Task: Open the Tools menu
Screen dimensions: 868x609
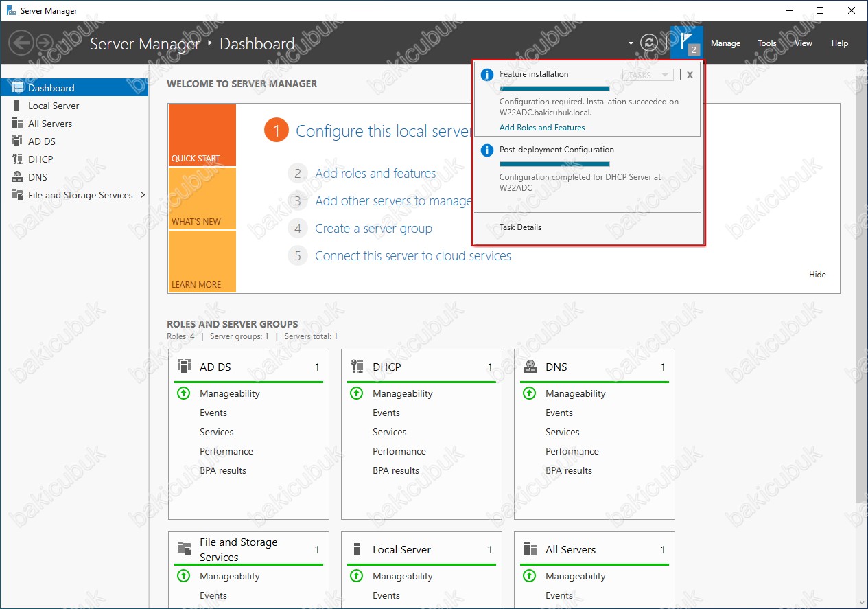Action: tap(767, 43)
